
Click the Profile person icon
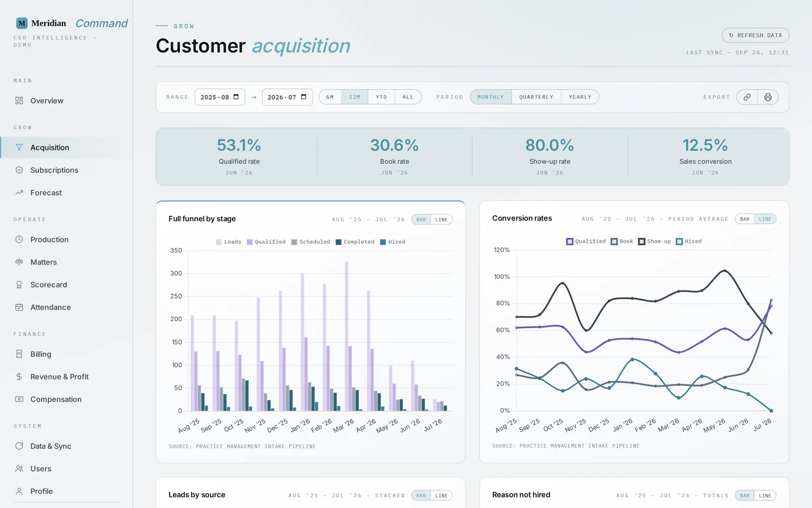[x=19, y=491]
